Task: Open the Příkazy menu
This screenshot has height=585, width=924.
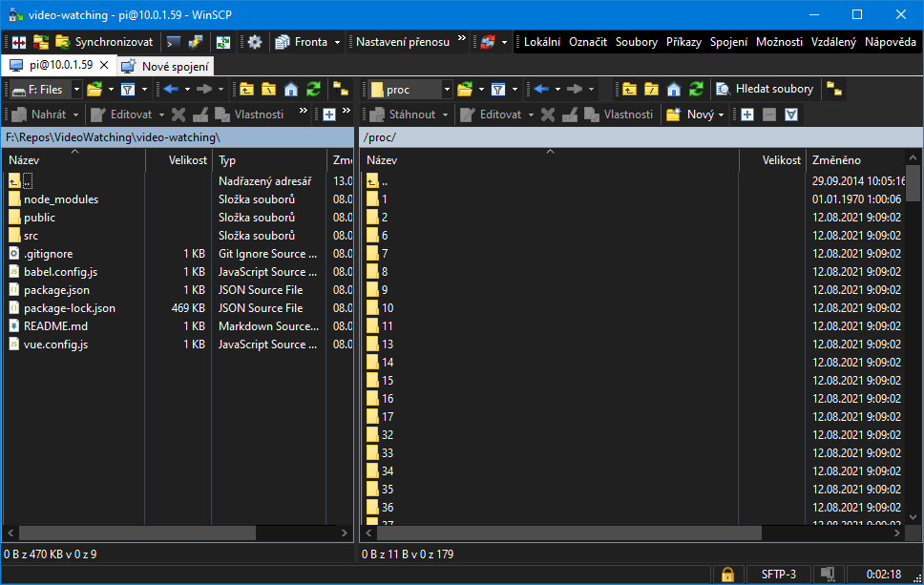Action: (x=683, y=42)
